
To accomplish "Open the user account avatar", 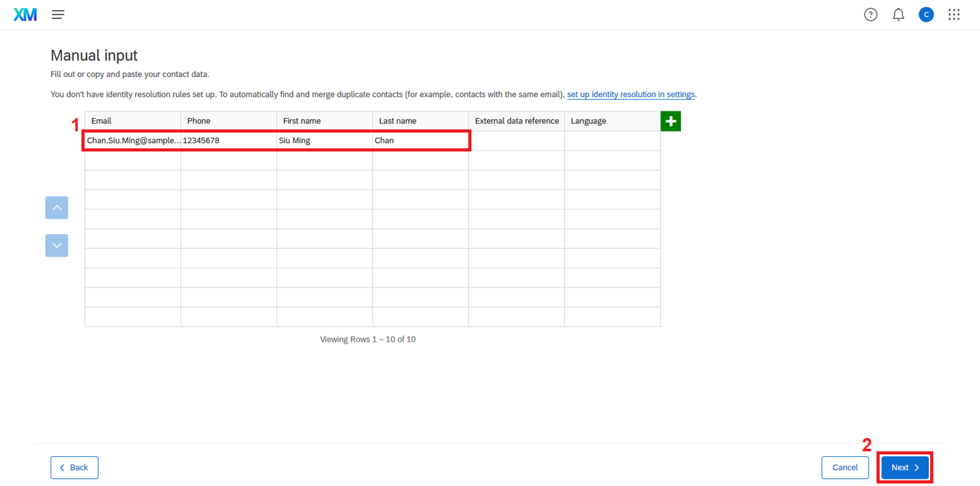I will click(926, 14).
